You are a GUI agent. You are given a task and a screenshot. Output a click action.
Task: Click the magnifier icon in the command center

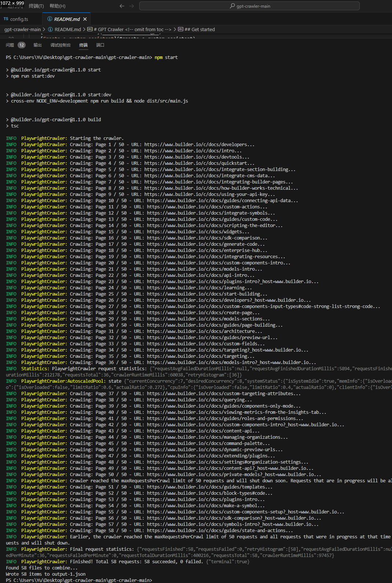tap(232, 6)
